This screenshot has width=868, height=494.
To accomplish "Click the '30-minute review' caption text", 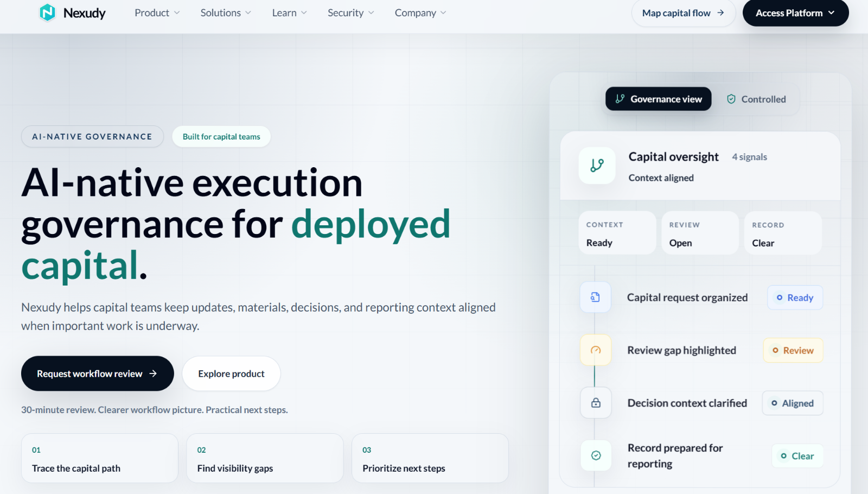I will click(155, 410).
